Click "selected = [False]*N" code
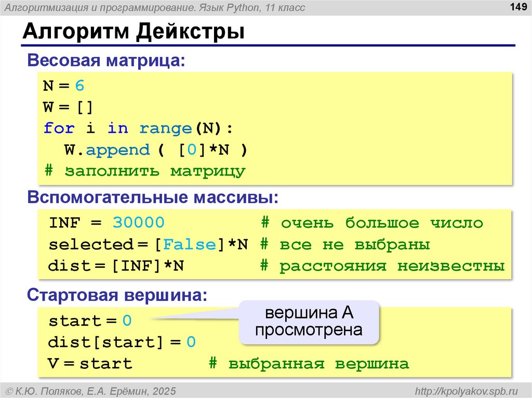The image size is (532, 398). click(x=148, y=244)
